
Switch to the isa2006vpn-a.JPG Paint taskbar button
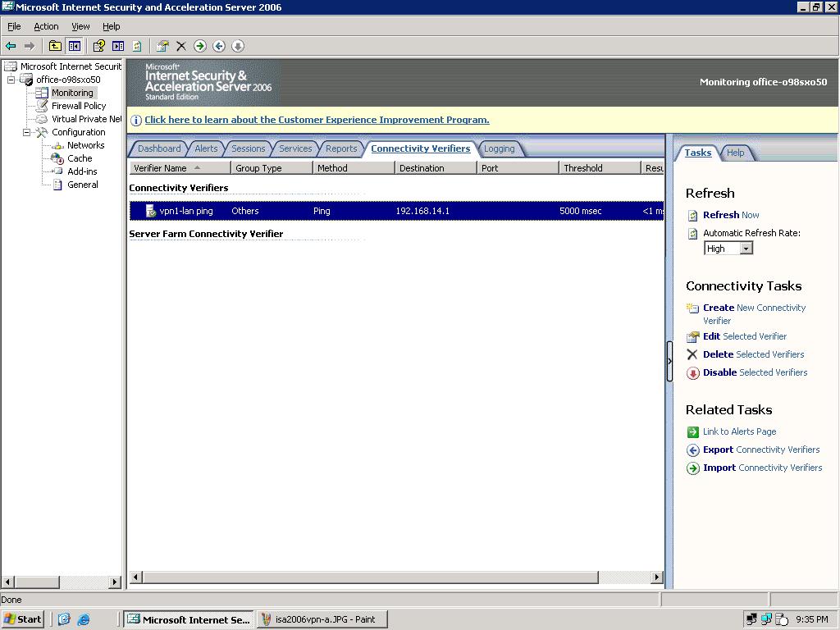point(322,620)
